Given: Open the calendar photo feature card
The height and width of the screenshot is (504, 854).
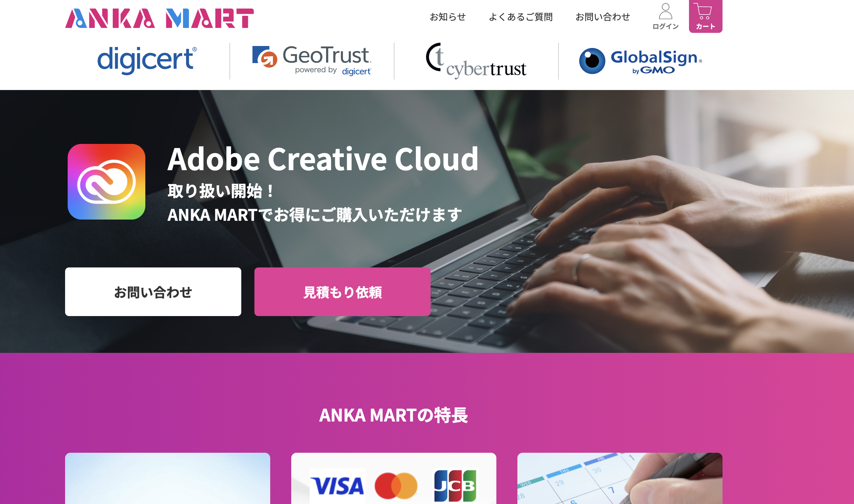Looking at the screenshot, I should tap(620, 478).
